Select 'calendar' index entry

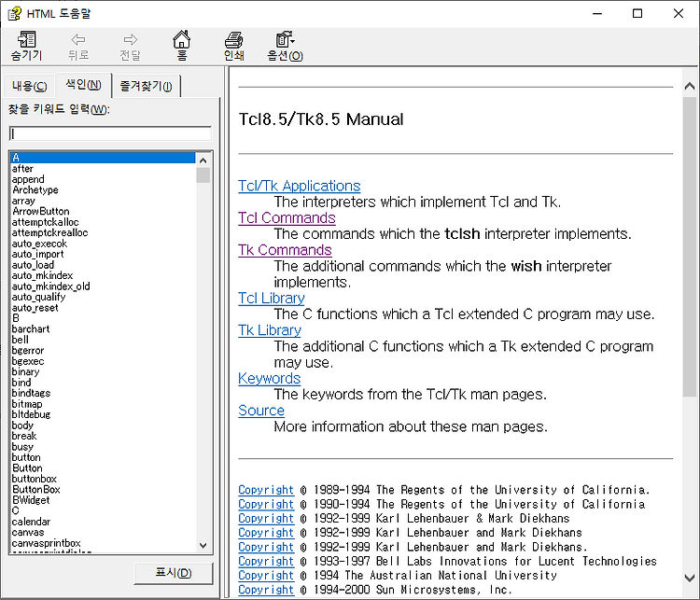pyautogui.click(x=31, y=522)
